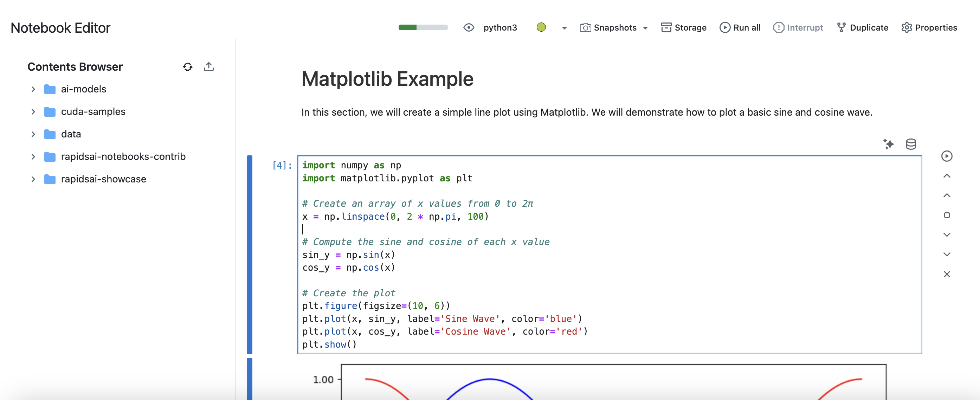Viewport: 980px width, 400px height.
Task: Refresh the Contents Browser
Action: [188, 67]
